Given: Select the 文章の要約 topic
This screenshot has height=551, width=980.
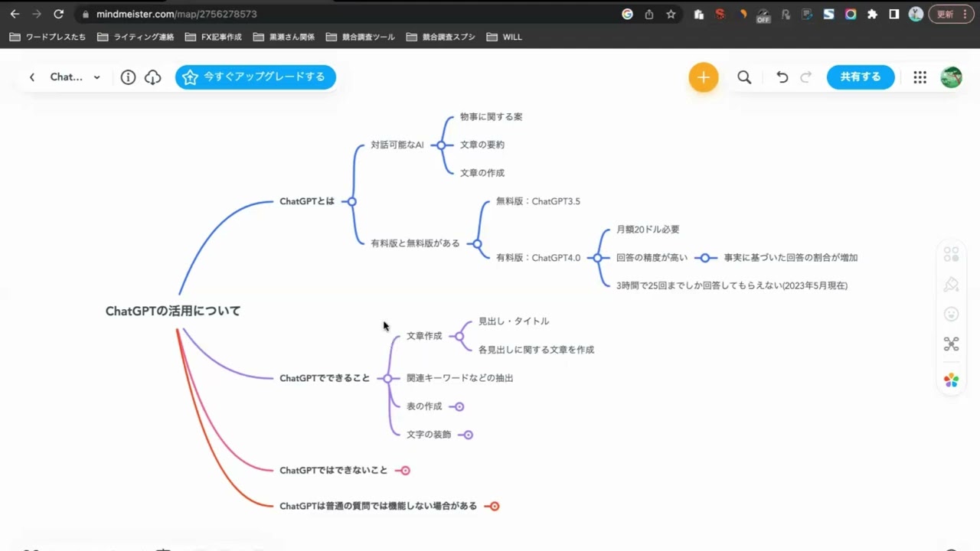Looking at the screenshot, I should pyautogui.click(x=482, y=145).
